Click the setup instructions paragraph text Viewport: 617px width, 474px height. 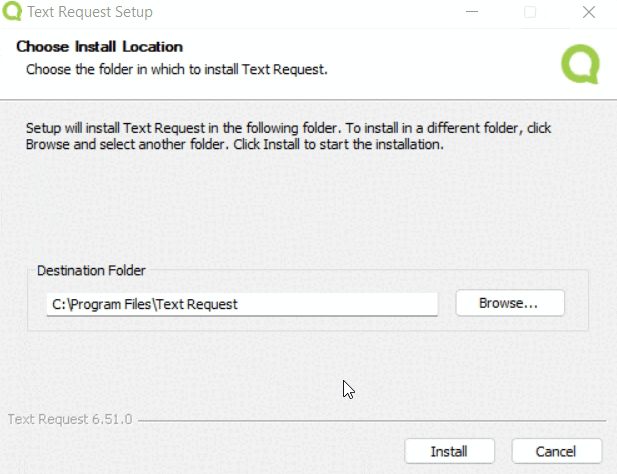(x=288, y=136)
